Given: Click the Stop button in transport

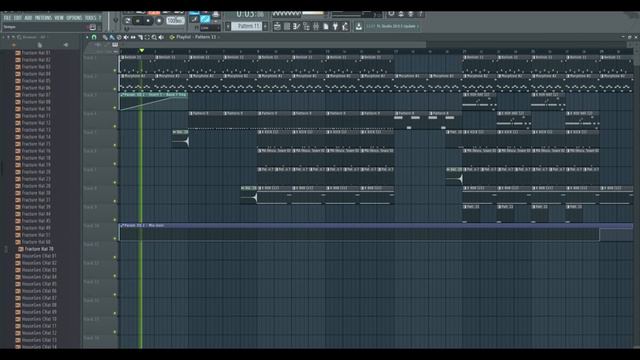Looking at the screenshot, I should pyautogui.click(x=148, y=20).
